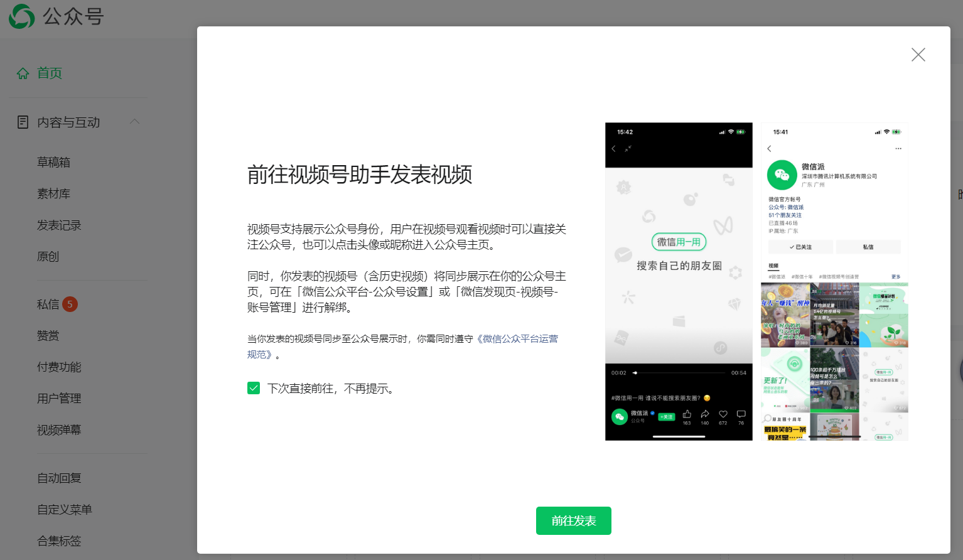
Task: Click the phone video preview screenshot
Action: [x=679, y=281]
